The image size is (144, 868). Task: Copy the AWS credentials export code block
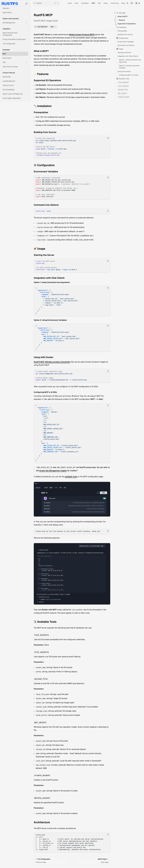tap(108, 178)
